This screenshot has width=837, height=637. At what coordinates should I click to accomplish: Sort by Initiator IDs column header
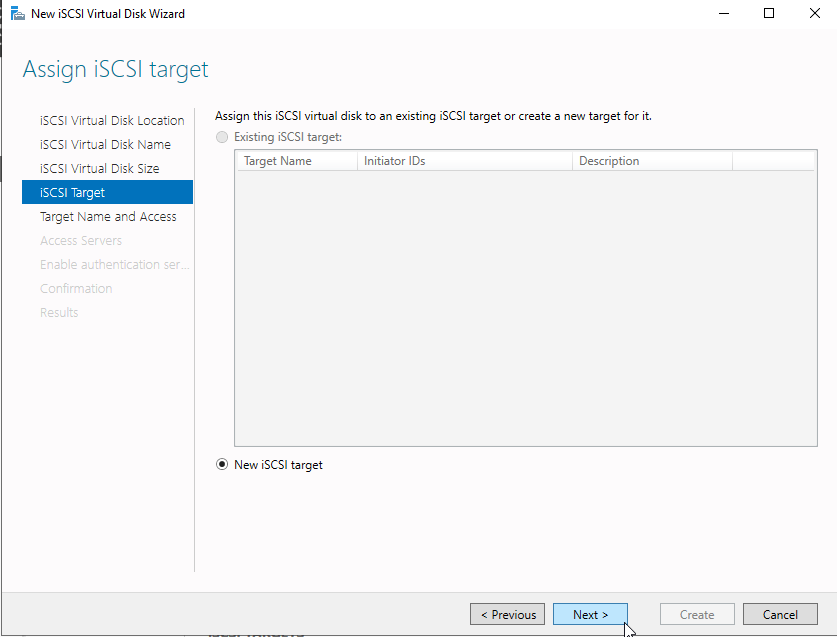[465, 161]
